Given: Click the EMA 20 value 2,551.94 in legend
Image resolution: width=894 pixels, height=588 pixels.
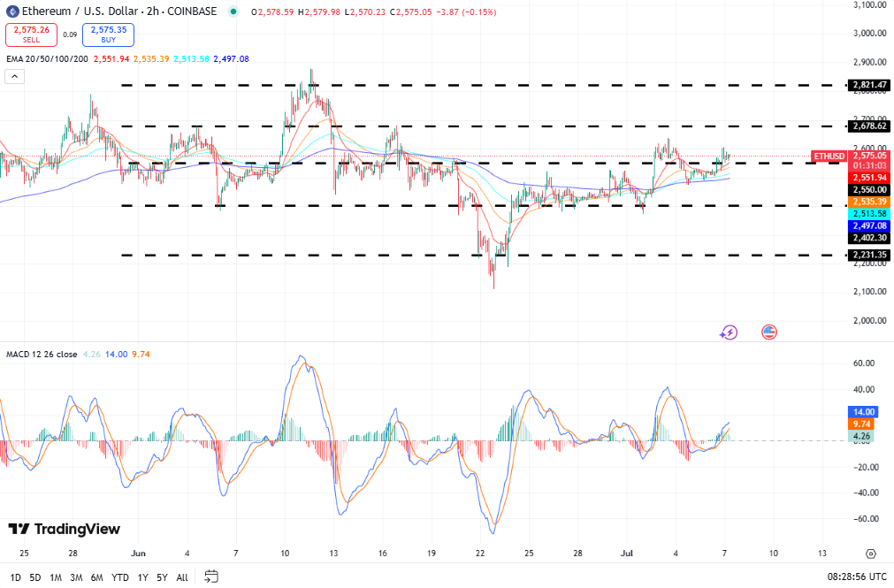Looking at the screenshot, I should (x=111, y=58).
